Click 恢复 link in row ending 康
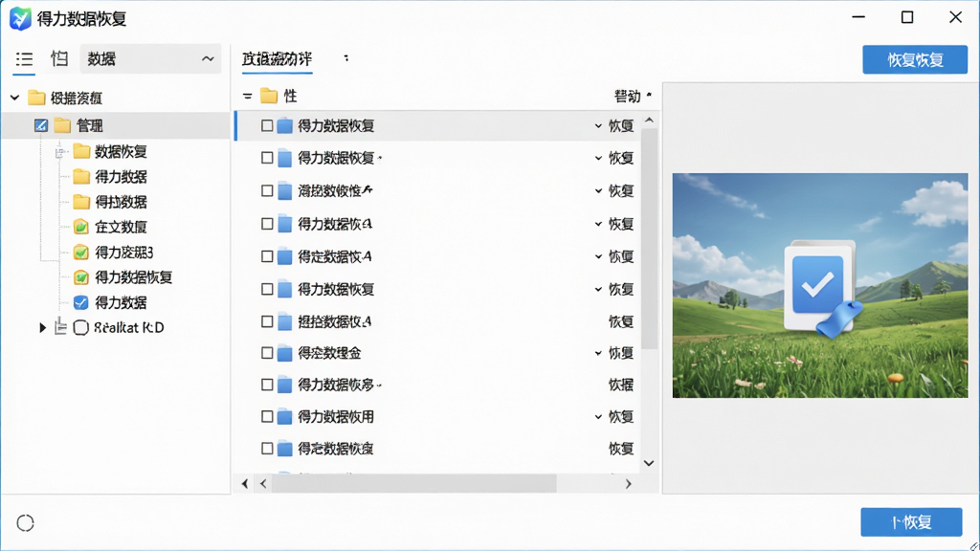Viewport: 980px width, 551px height. point(621,449)
